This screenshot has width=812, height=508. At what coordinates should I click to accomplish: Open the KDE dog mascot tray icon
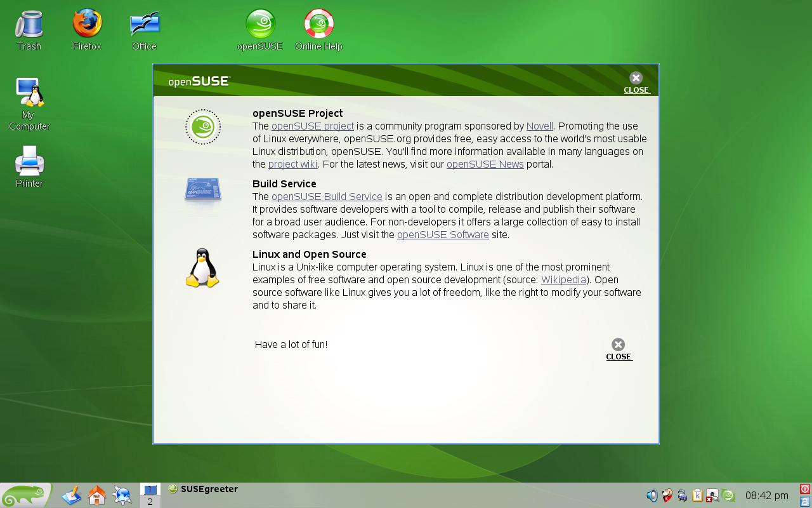(667, 495)
